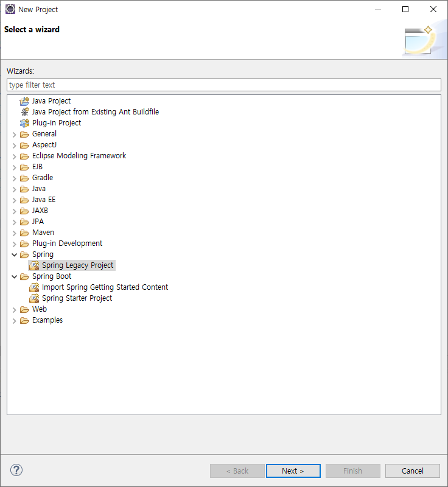Expand the AspectJ category

(x=14, y=145)
